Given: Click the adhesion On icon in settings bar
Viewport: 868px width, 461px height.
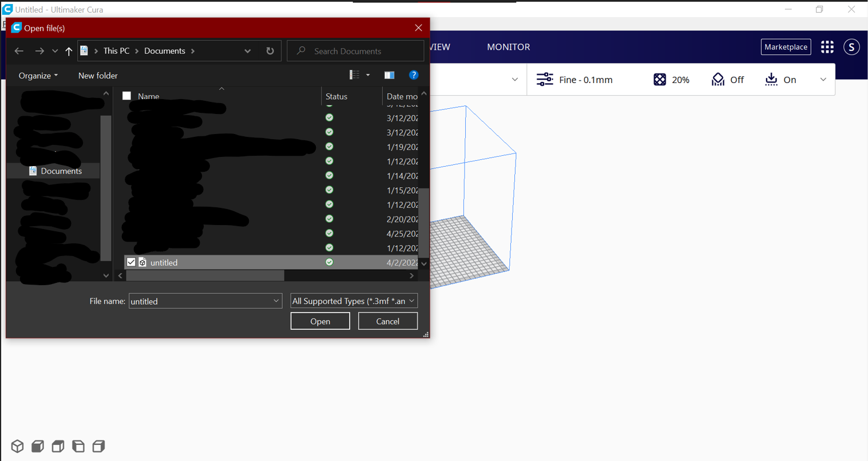Looking at the screenshot, I should tap(771, 80).
